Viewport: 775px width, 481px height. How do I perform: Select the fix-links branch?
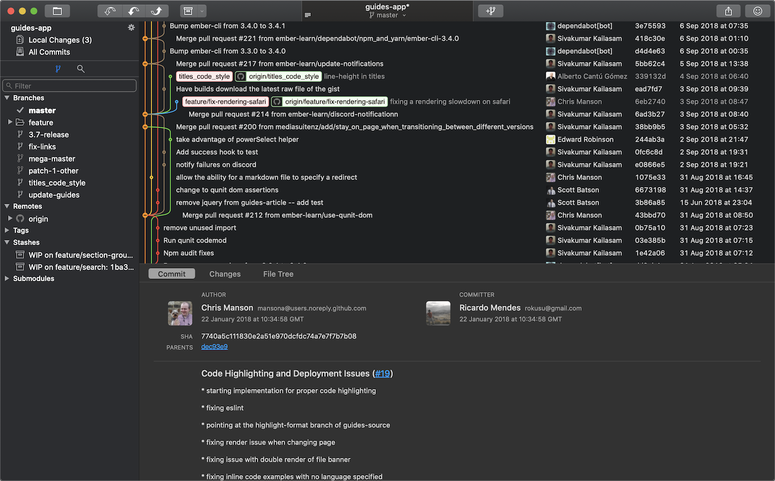coord(42,146)
